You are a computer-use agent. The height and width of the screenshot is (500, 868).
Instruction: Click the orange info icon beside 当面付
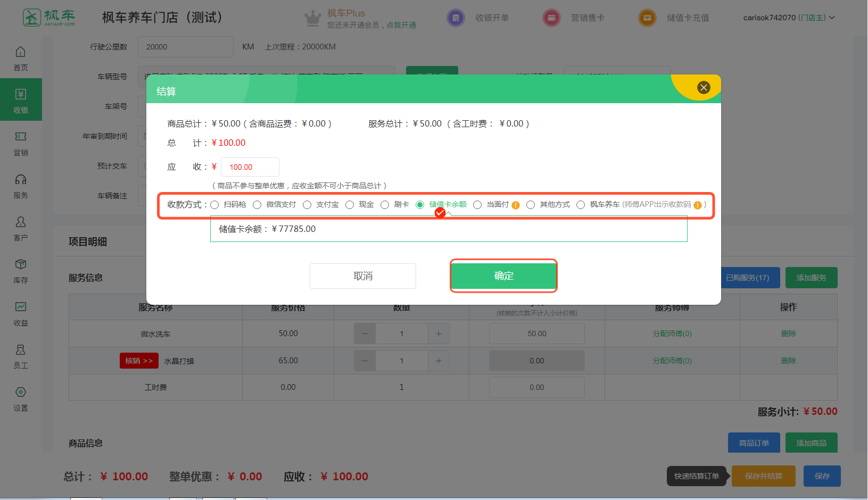coord(516,205)
